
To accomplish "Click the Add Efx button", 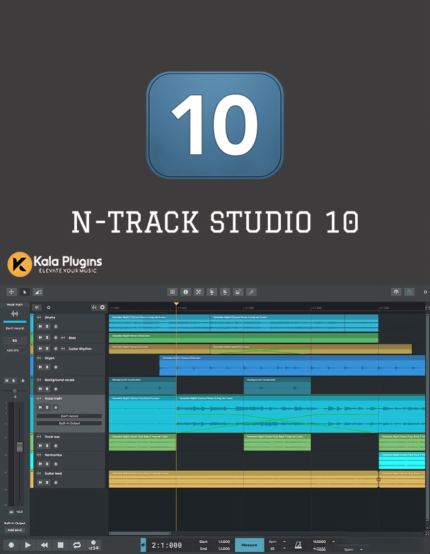I will tap(14, 350).
